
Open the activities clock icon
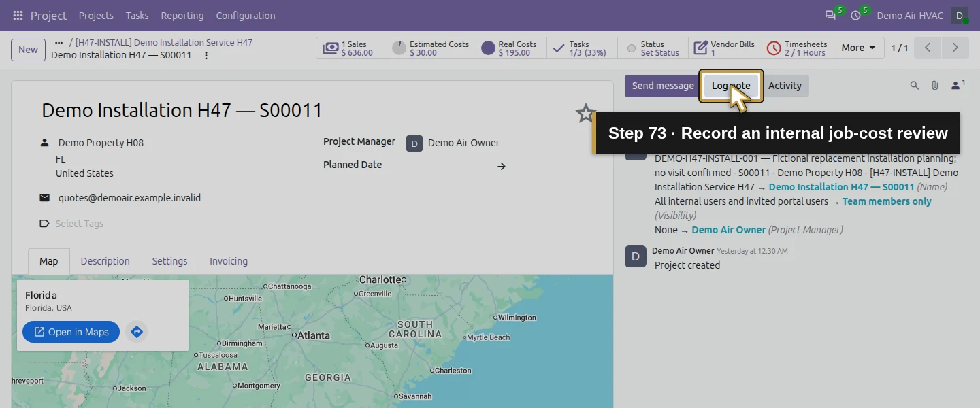tap(855, 15)
